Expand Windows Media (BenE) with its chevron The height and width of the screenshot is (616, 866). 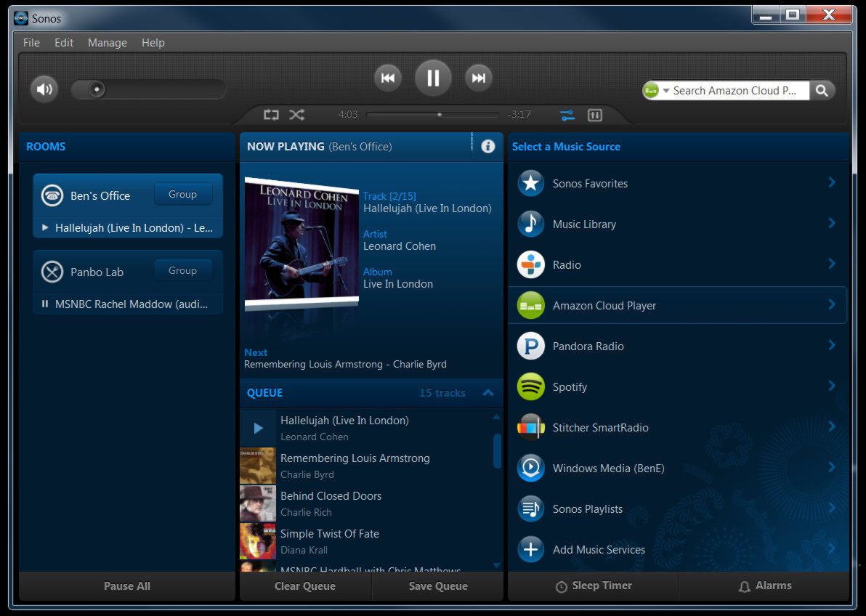pos(832,467)
